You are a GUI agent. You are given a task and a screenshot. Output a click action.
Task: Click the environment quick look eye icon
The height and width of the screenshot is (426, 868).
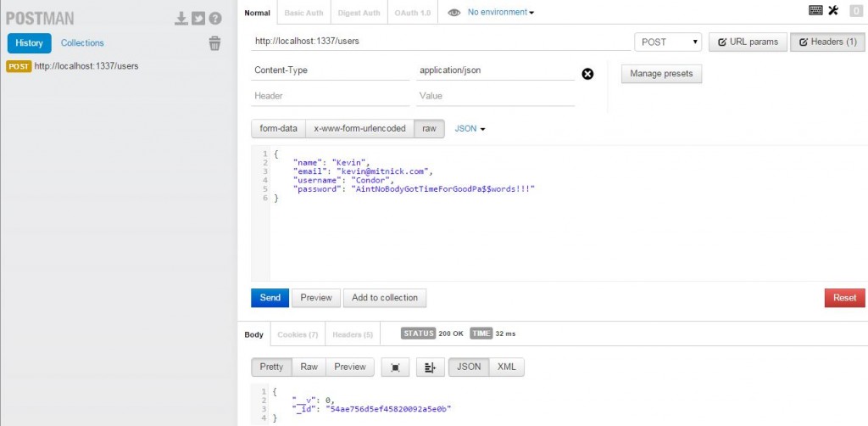(x=454, y=13)
